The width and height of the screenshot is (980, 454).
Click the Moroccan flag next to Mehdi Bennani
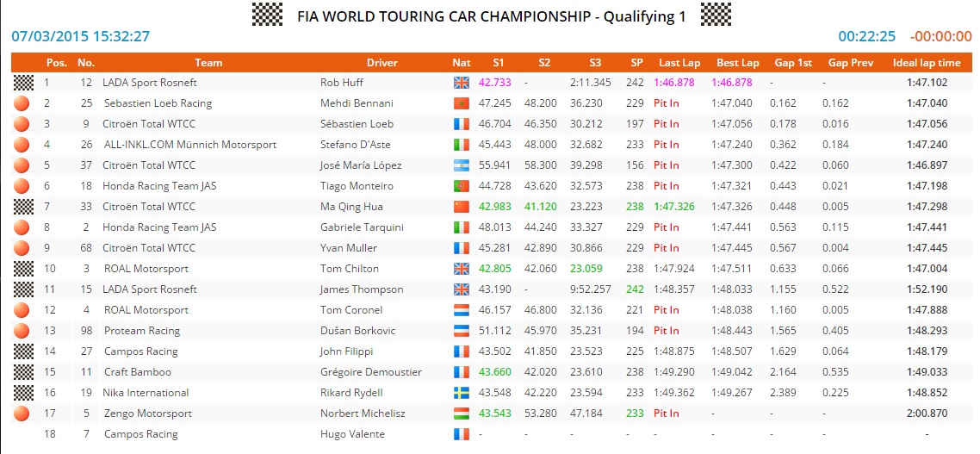(x=461, y=103)
